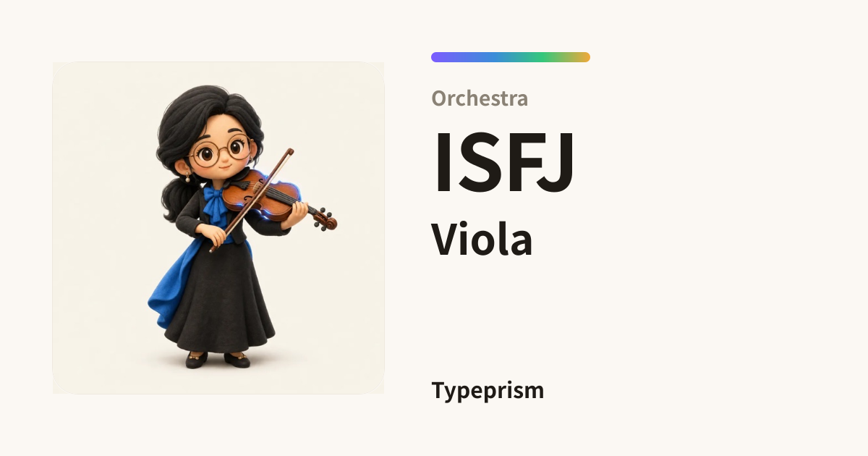Click the violist character illustration card
The image size is (868, 456).
coord(218,228)
